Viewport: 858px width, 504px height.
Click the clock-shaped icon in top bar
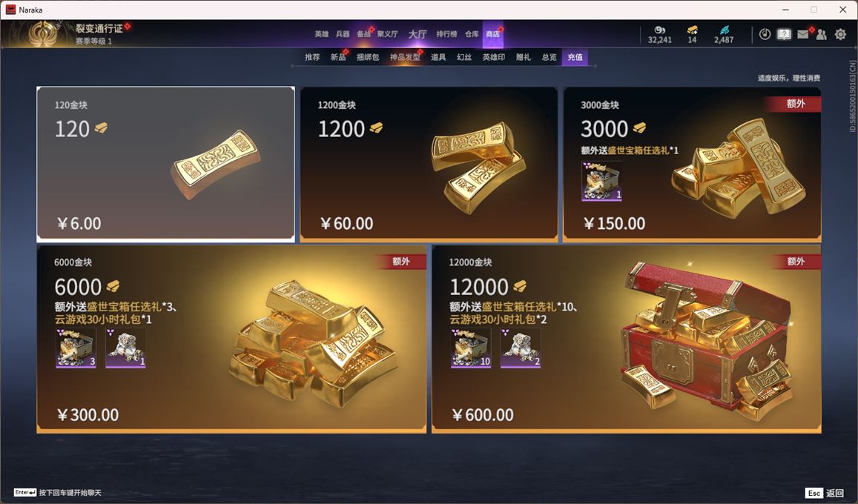coord(765,34)
